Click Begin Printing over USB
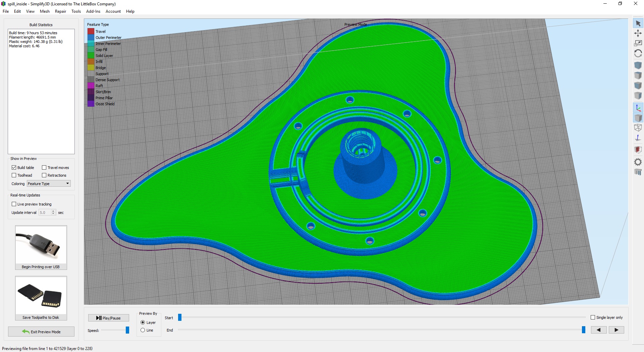The image size is (644, 352). [41, 247]
